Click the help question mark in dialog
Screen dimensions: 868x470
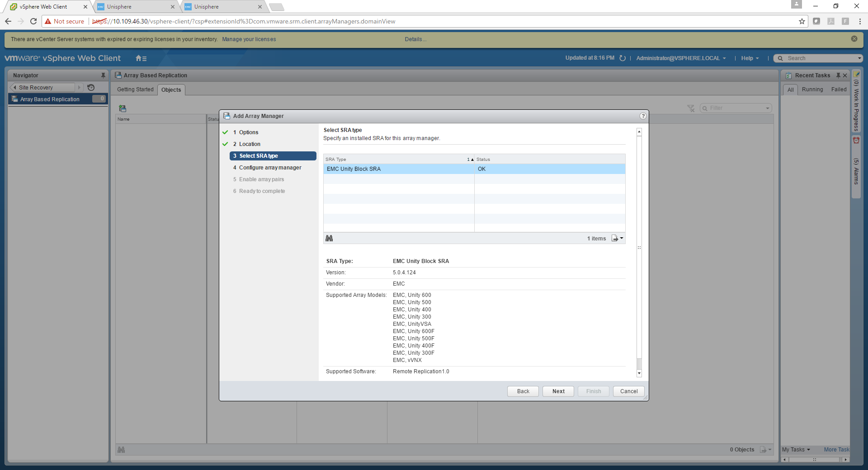pos(643,116)
